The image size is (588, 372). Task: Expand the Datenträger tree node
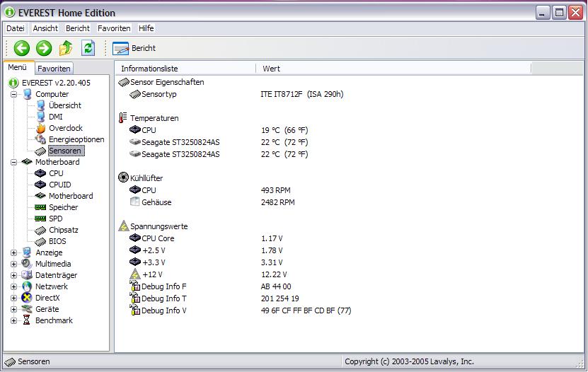click(x=14, y=275)
